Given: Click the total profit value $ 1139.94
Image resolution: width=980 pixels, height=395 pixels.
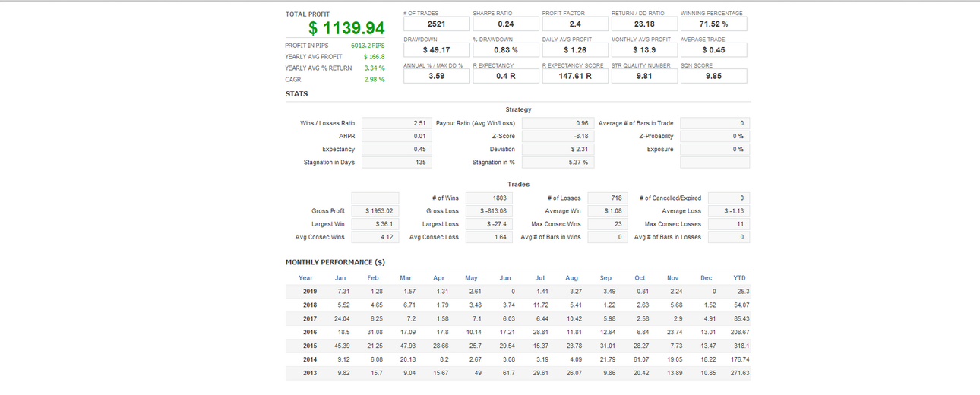Looking at the screenshot, I should 346,28.
